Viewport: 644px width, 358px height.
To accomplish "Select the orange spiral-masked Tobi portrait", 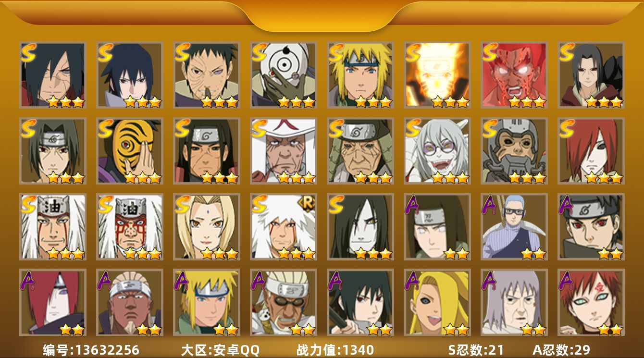I will pos(130,151).
